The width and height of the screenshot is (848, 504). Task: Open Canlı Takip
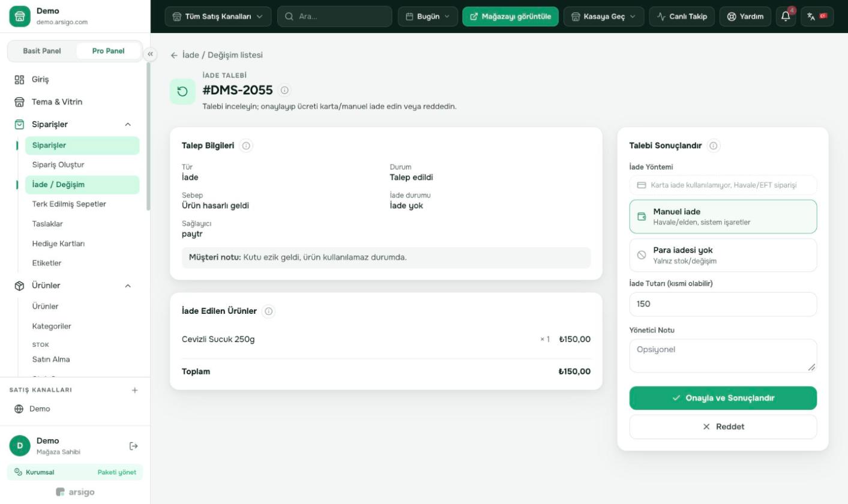pyautogui.click(x=682, y=16)
